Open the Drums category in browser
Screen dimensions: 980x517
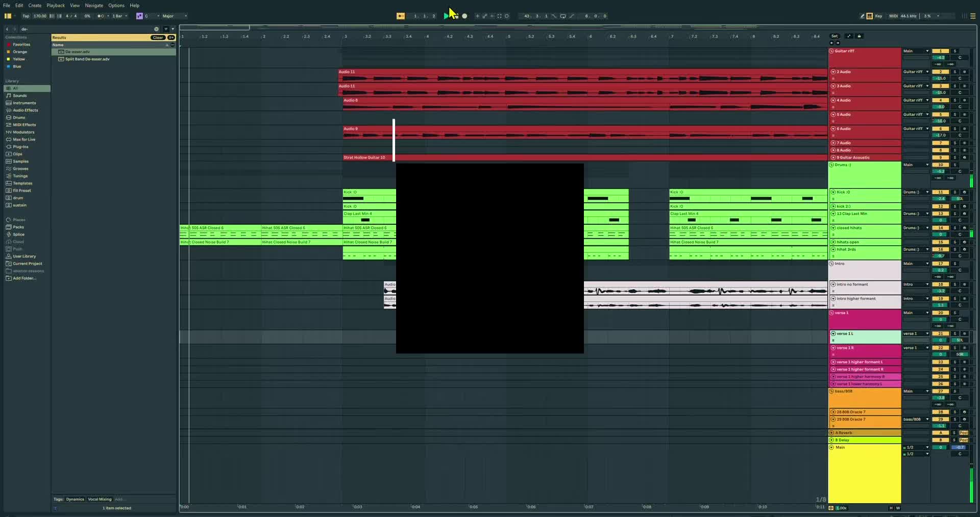(x=19, y=118)
